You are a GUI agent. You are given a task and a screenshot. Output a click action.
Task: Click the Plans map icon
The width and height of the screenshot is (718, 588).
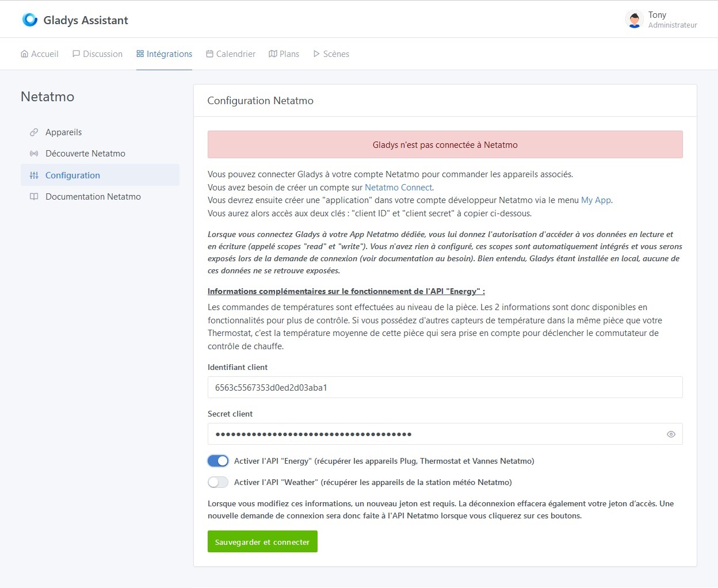point(272,53)
